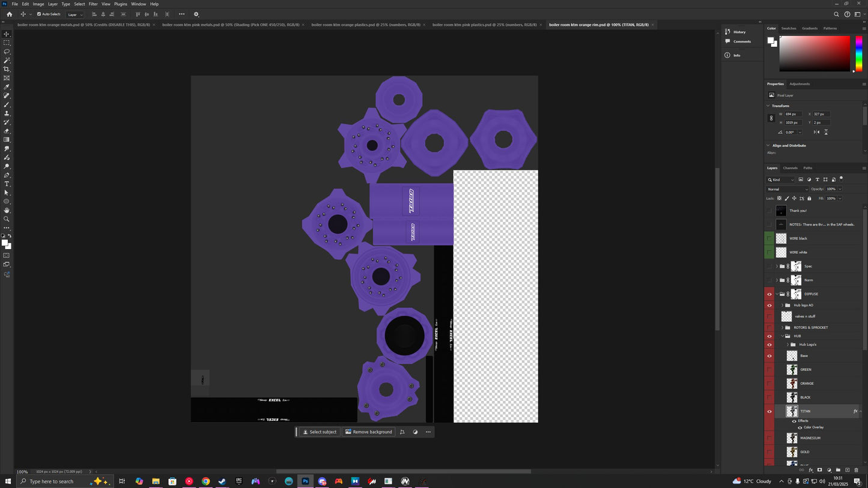
Task: Choose the Zoom tool in toolbar
Action: tap(7, 219)
